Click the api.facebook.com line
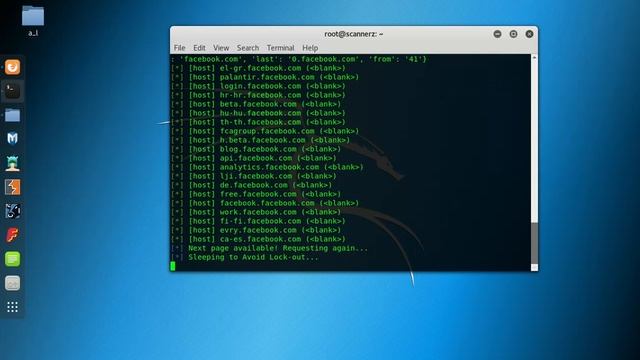Image resolution: width=640 pixels, height=360 pixels. (x=254, y=158)
